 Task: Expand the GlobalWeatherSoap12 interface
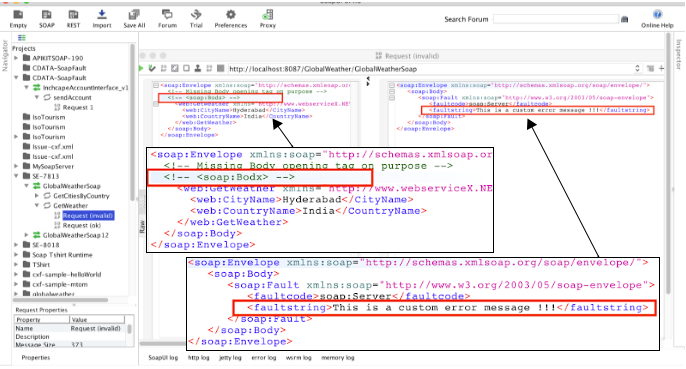[26, 235]
